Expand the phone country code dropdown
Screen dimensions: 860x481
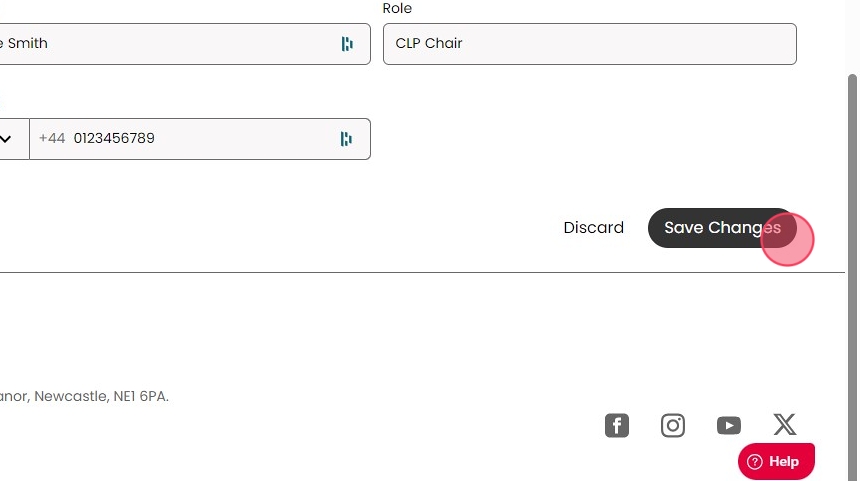tap(8, 139)
